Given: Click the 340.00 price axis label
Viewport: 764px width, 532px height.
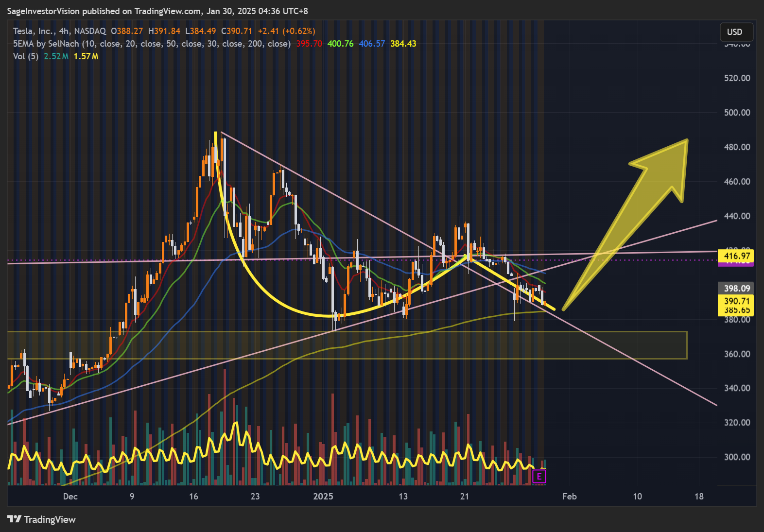Looking at the screenshot, I should tap(737, 388).
